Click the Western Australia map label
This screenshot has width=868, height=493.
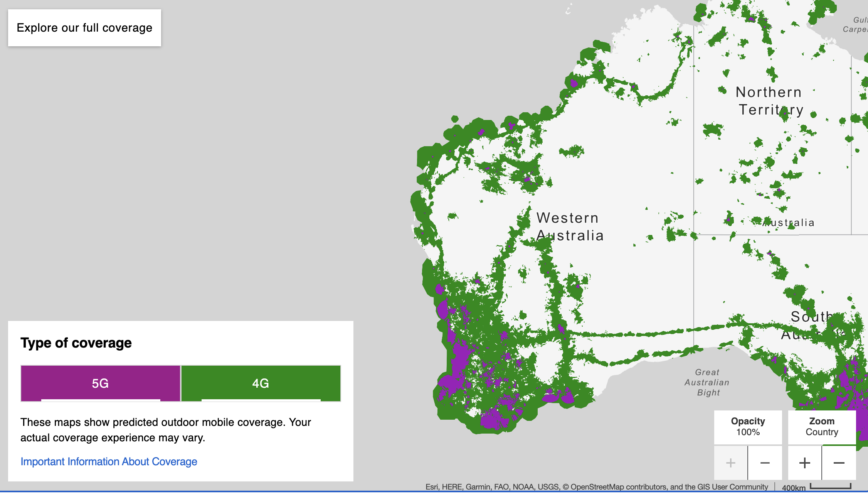(570, 226)
